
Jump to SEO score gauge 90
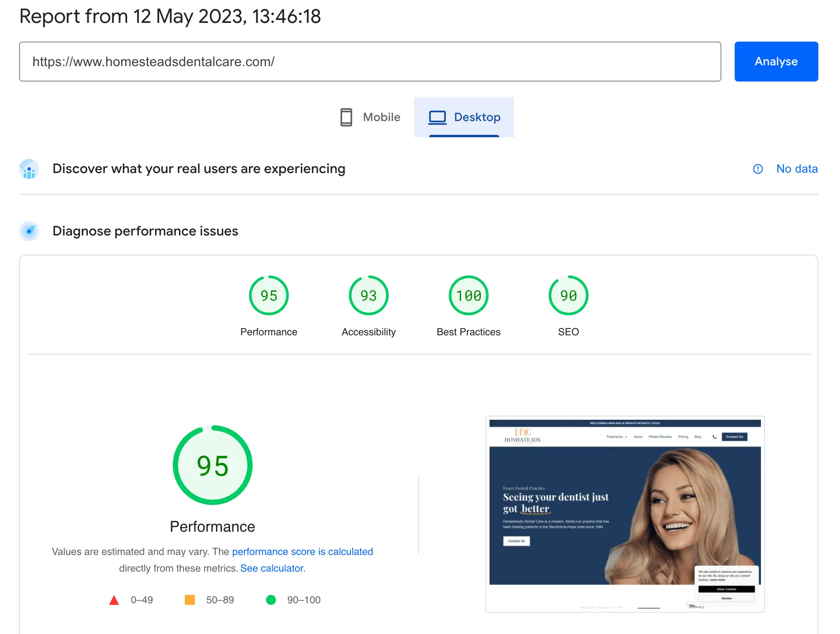click(569, 296)
